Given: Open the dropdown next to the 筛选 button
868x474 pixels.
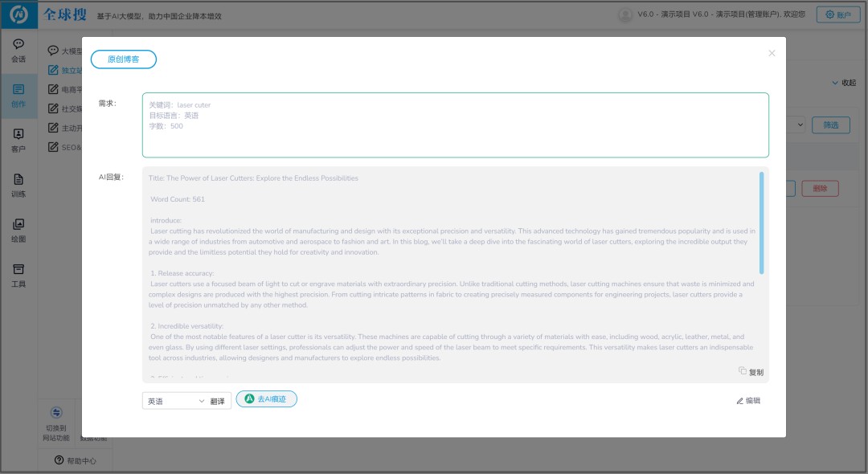Looking at the screenshot, I should tap(796, 125).
